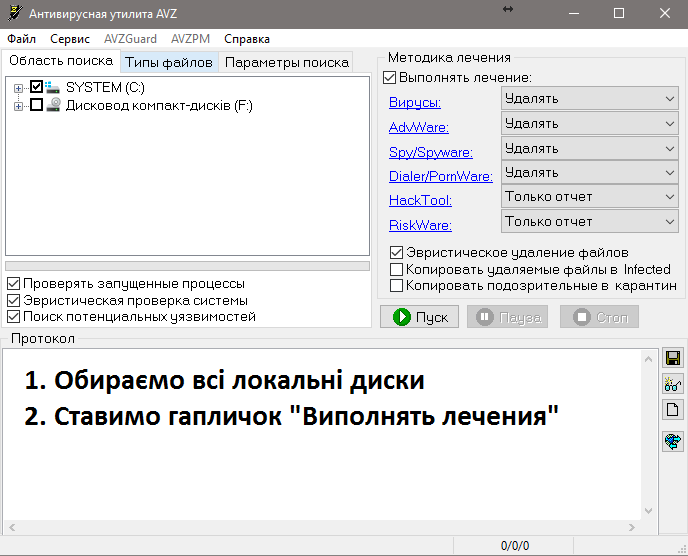Click the CD drive (F:) disc icon

point(54,105)
